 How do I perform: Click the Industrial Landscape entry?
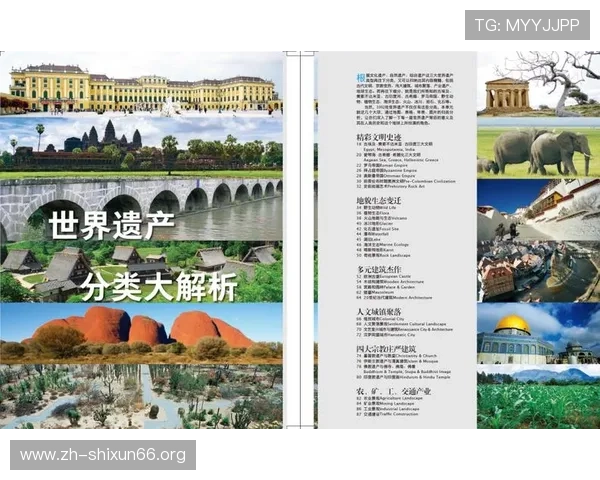coord(388,409)
